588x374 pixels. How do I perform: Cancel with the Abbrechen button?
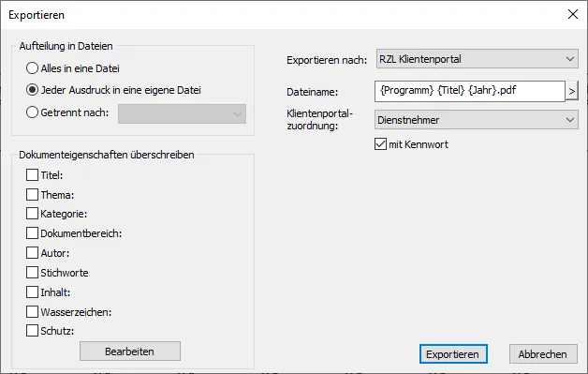[543, 354]
